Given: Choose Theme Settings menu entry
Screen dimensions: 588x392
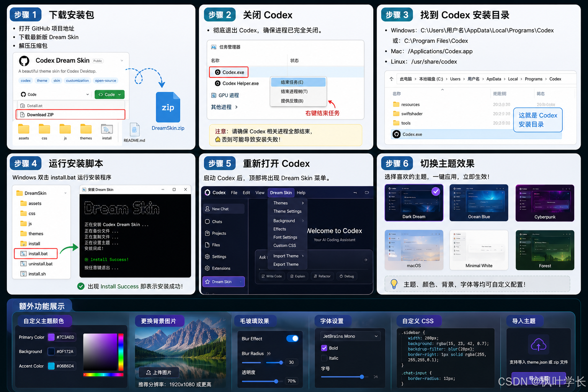Looking at the screenshot, I should (x=287, y=211).
